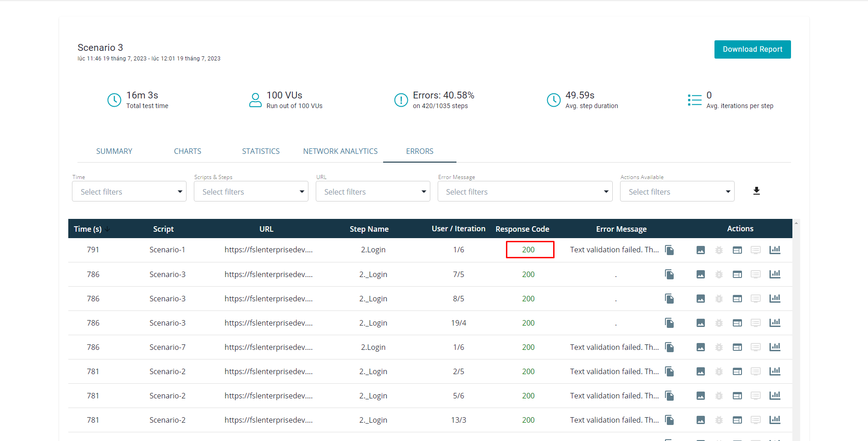Open the NETWORK ANALYTICS tab
This screenshot has height=441, width=868.
click(x=340, y=151)
